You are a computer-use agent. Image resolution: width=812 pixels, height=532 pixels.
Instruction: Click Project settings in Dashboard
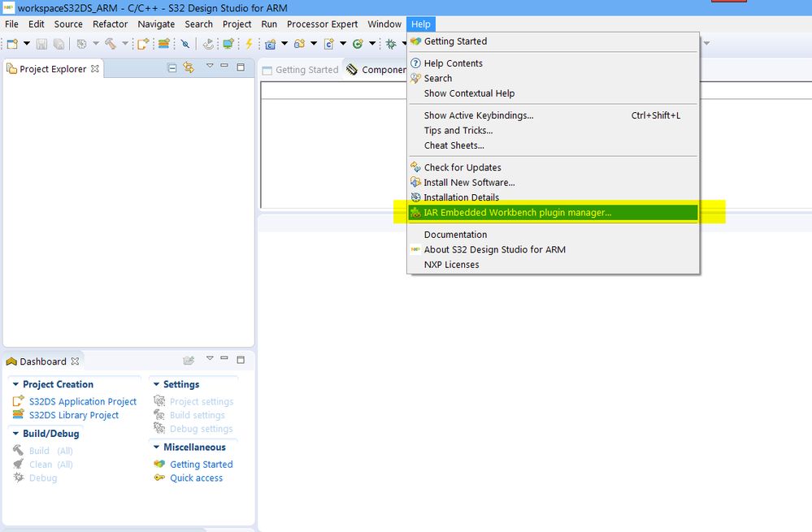[x=202, y=401]
